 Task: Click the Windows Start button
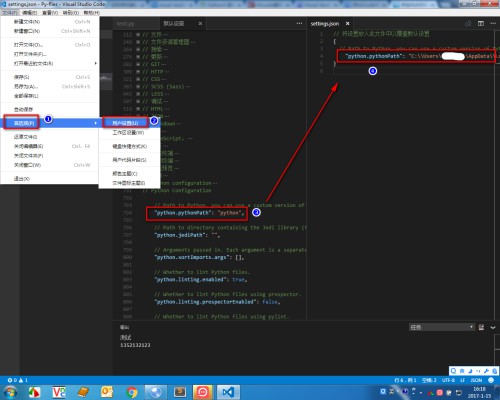(10, 392)
